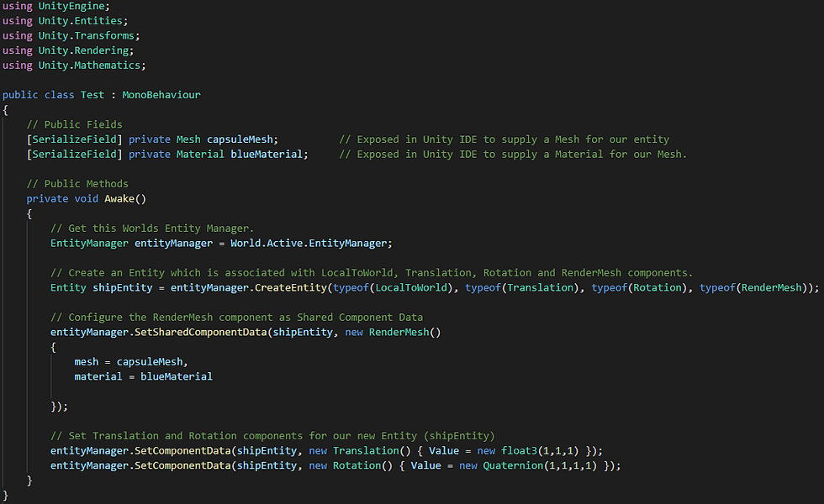Click the 'public class' keywords
This screenshot has width=824, height=504.
click(x=39, y=95)
